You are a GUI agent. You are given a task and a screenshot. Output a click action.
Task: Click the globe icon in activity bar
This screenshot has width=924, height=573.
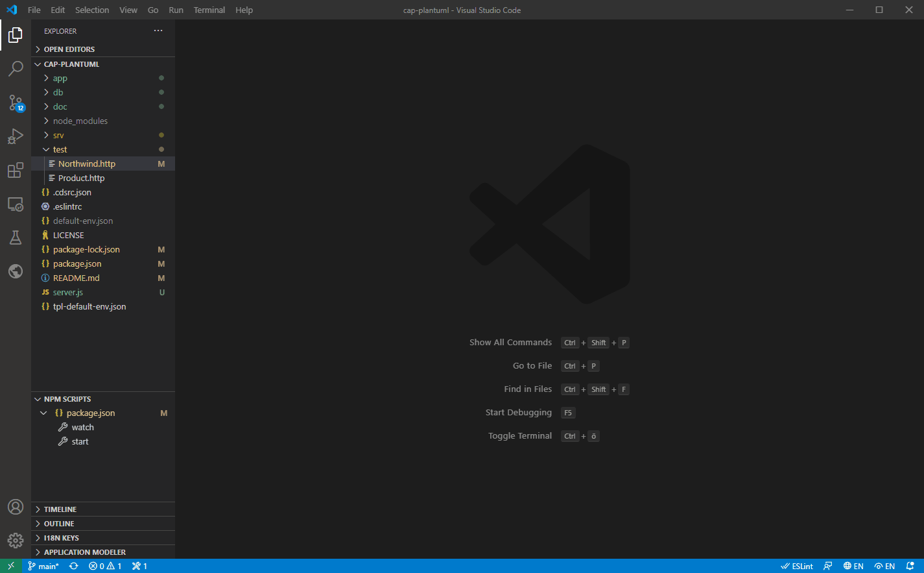[16, 271]
